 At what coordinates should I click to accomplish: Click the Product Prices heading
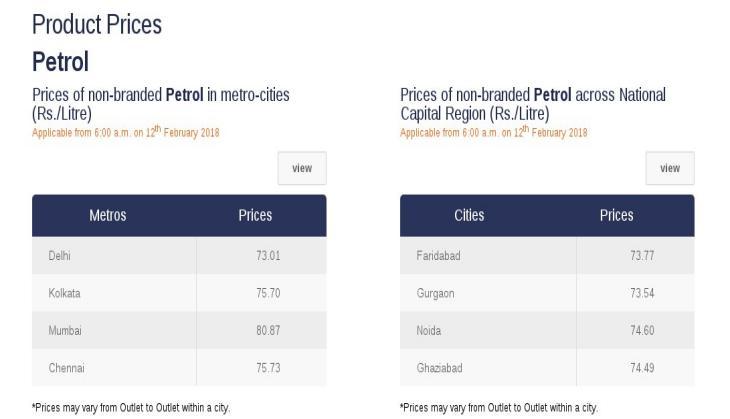97,24
